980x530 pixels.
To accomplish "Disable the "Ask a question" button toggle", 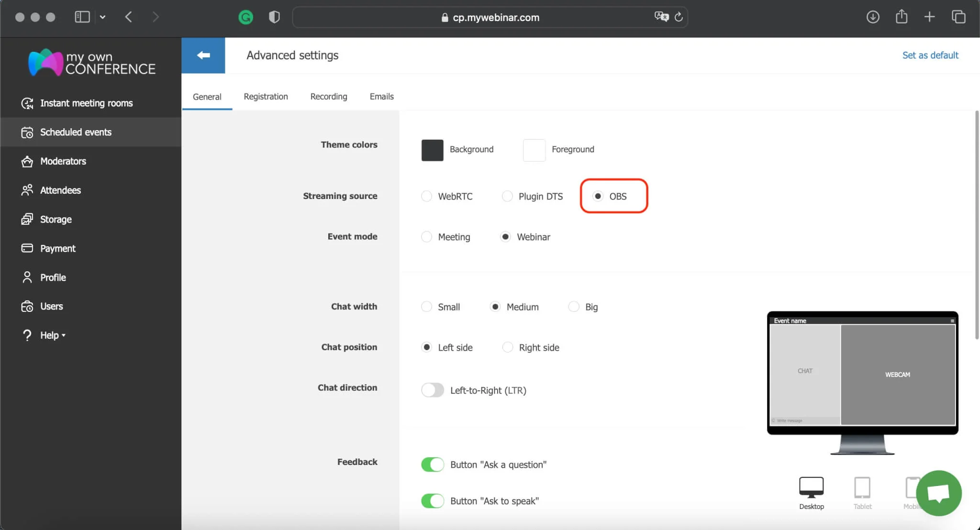I will click(432, 464).
